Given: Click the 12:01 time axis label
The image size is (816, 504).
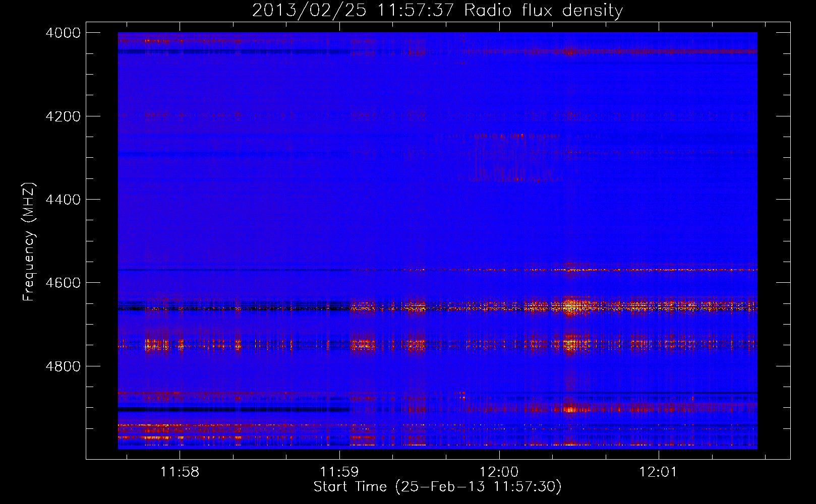Looking at the screenshot, I should [658, 472].
